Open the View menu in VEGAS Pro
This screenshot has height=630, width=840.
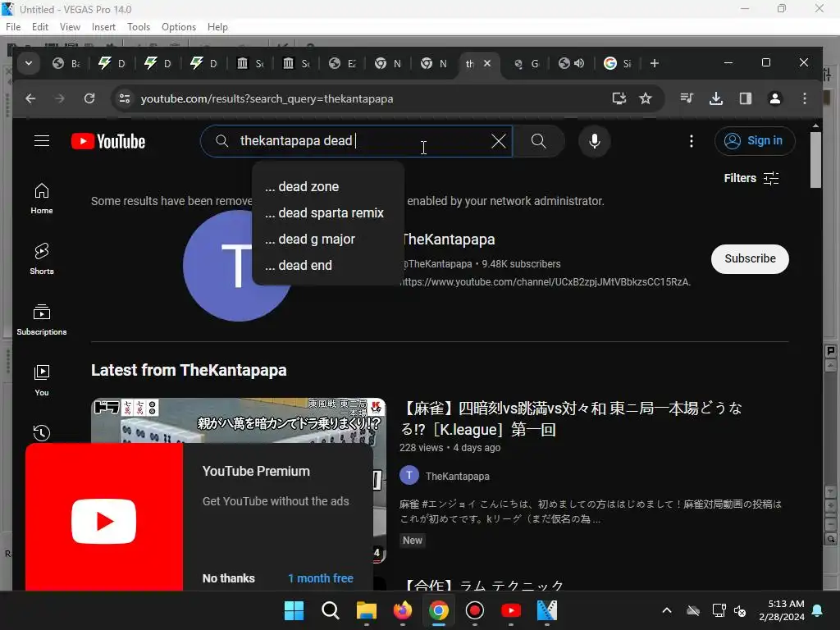[70, 27]
